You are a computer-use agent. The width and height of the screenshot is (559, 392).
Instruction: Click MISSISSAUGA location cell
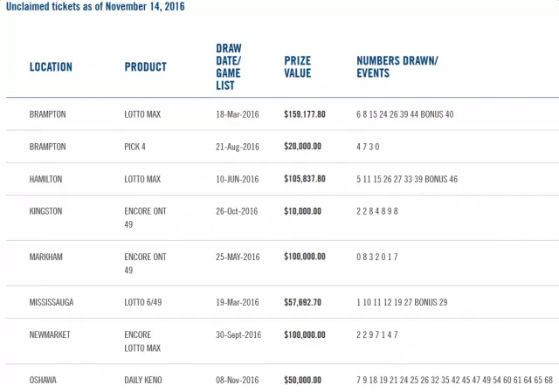click(52, 302)
